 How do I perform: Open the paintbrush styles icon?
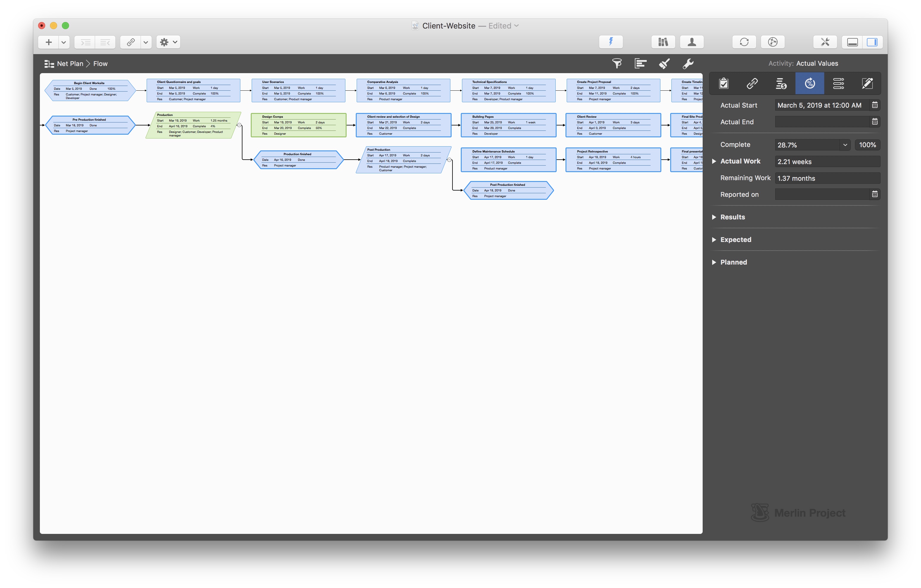point(664,63)
